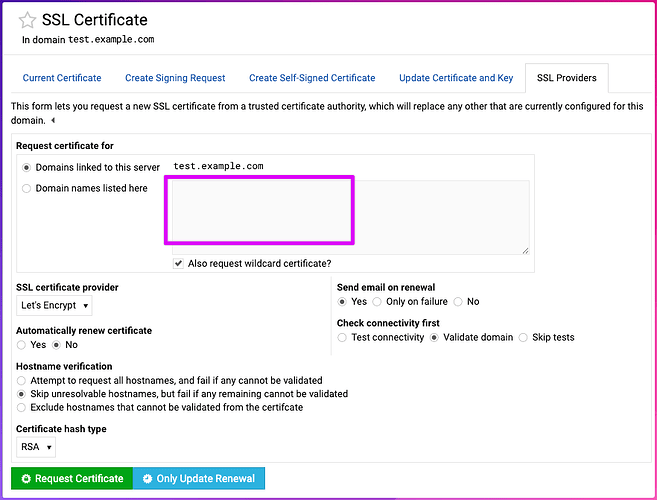657x500 pixels.
Task: Switch to the Current Certificate tab
Action: point(62,78)
